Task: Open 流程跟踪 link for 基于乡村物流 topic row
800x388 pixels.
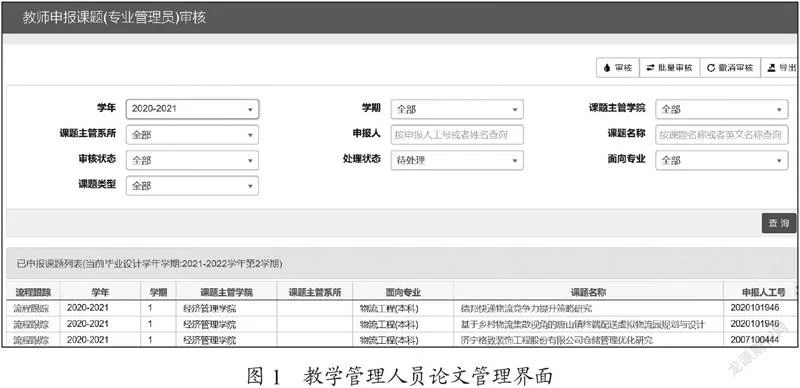Action: coord(31,324)
